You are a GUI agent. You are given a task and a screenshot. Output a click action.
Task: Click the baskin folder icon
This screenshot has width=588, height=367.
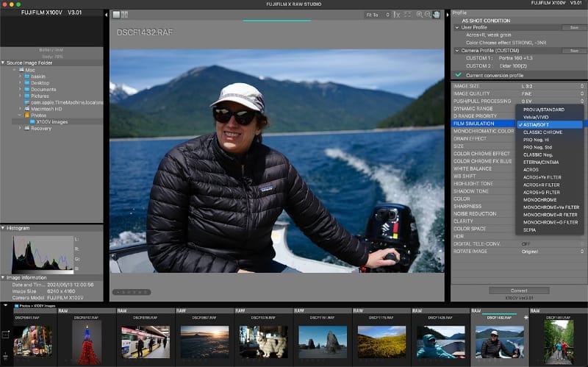click(x=27, y=76)
